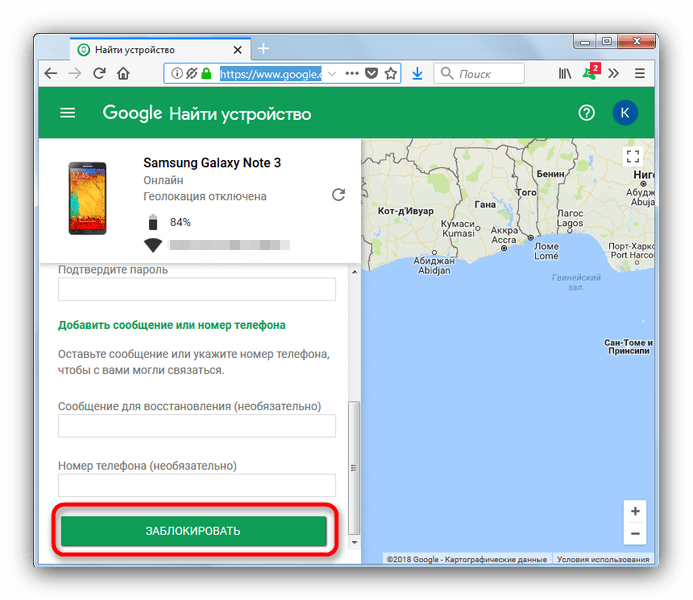Click the Samsung Galaxy Note 3 phone image
Image resolution: width=693 pixels, height=600 pixels.
pos(88,198)
